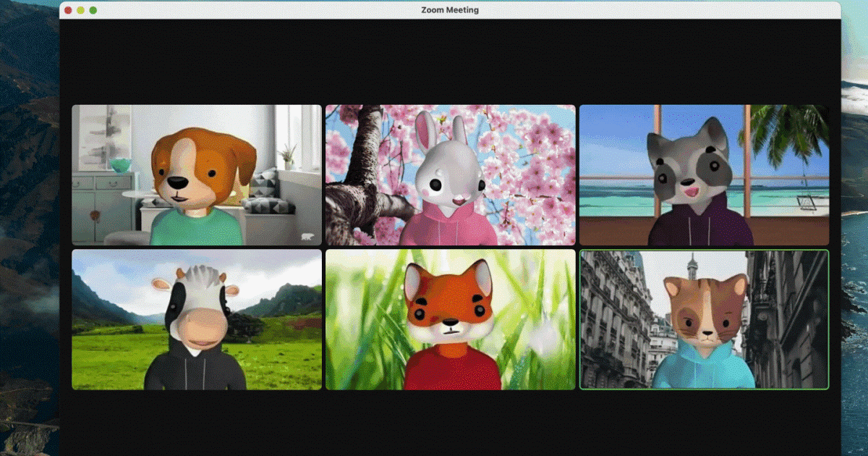Close the Zoom Meeting window
Image resolution: width=868 pixels, height=456 pixels.
(68, 10)
